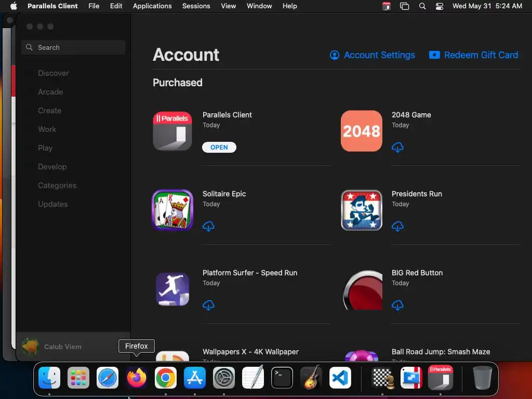Screen dimensions: 532x399
Task: Open Launchpad from the dock
Action: pyautogui.click(x=78, y=378)
